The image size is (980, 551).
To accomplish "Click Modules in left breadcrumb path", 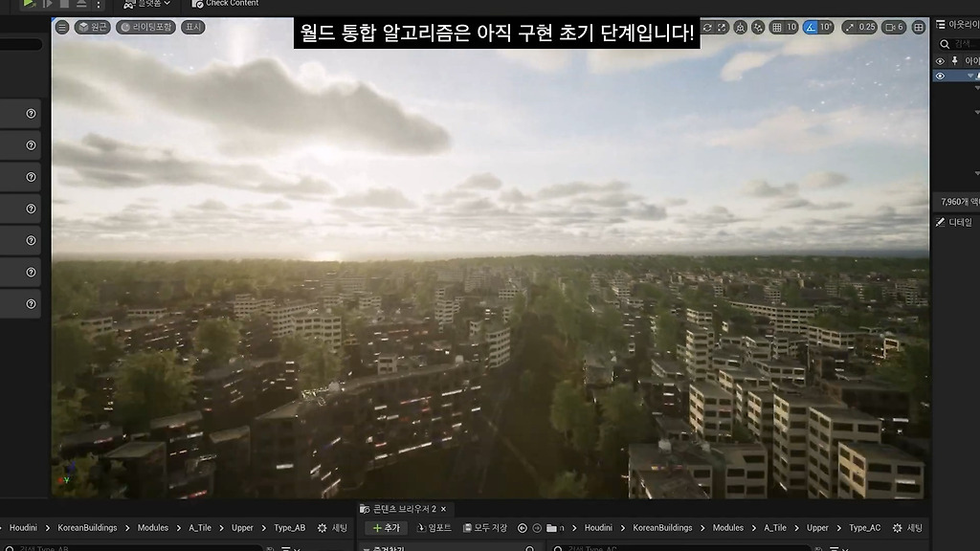I will (152, 528).
